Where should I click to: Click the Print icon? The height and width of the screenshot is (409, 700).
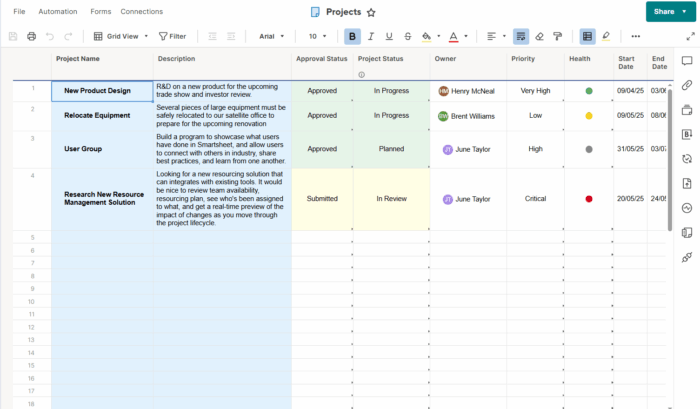click(31, 36)
